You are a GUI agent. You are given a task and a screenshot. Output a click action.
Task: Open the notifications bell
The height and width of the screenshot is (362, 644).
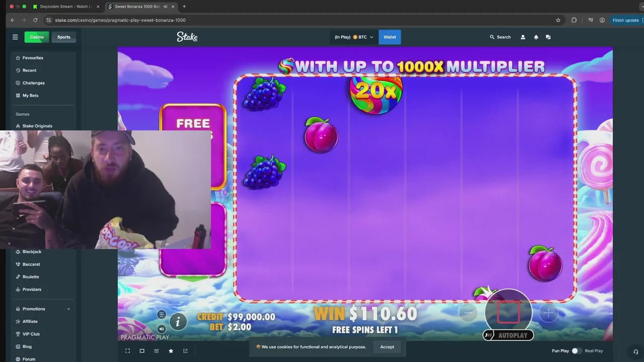[x=536, y=37]
